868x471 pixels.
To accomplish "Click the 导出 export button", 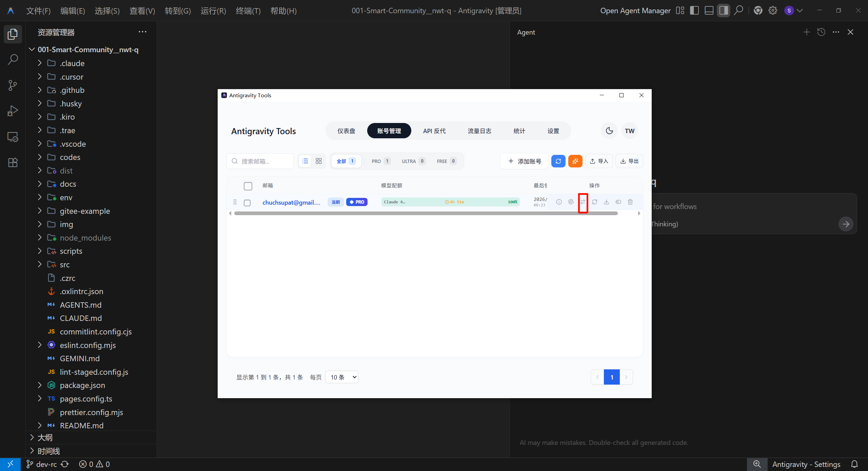I will pyautogui.click(x=629, y=161).
